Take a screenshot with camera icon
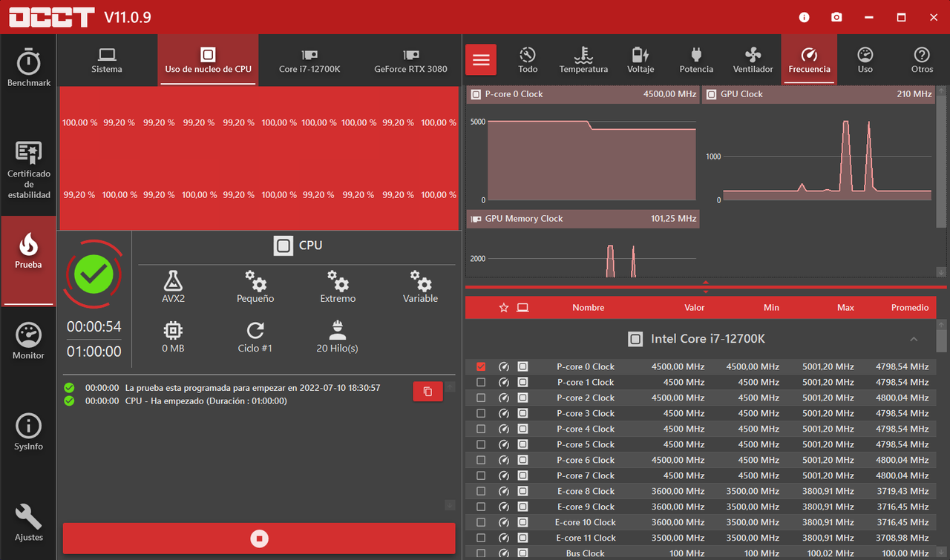Screen dimensions: 950x560 (x=836, y=17)
